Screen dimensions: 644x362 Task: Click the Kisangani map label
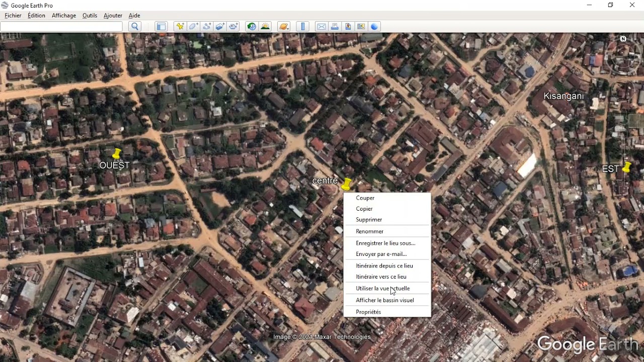coord(563,96)
